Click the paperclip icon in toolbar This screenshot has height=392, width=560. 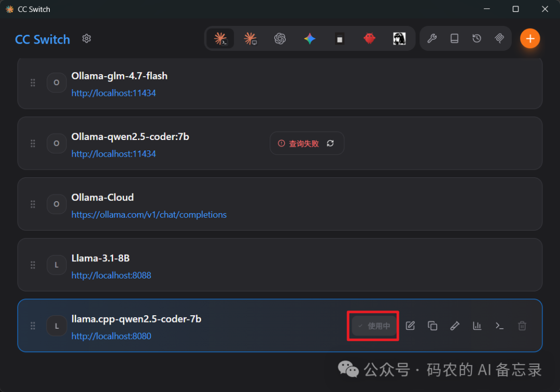499,38
